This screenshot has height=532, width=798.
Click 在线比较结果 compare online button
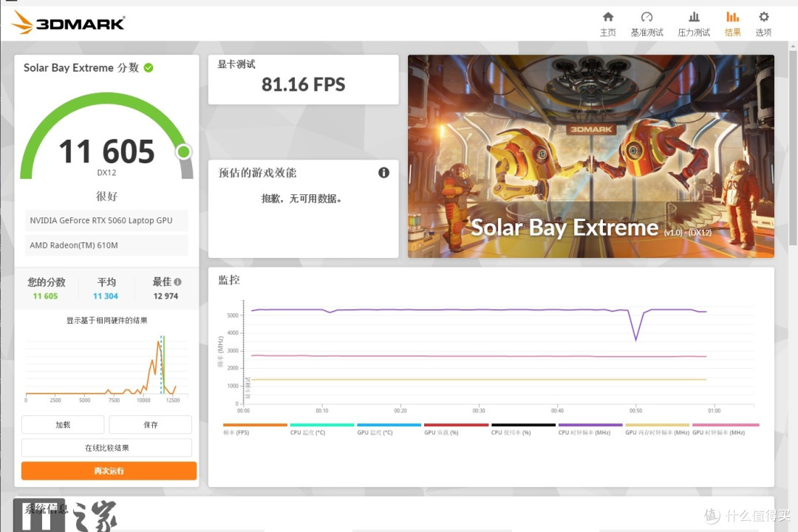107,448
